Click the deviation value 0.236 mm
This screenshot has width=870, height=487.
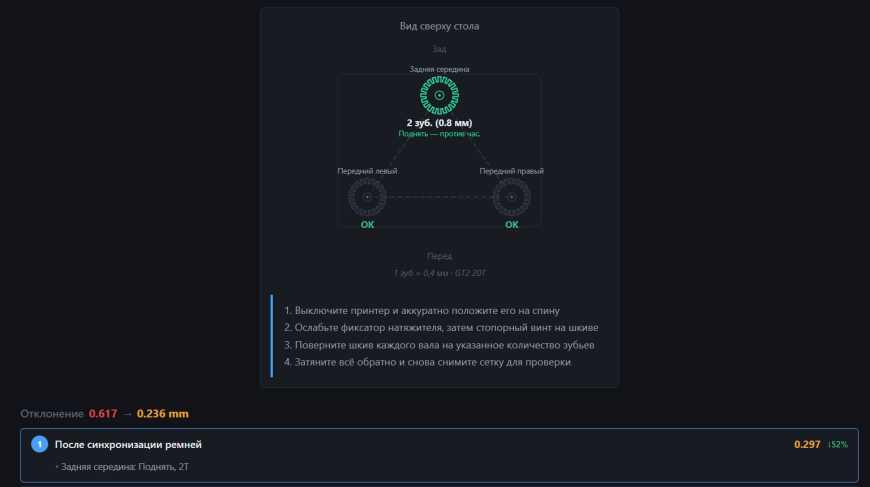pos(163,414)
